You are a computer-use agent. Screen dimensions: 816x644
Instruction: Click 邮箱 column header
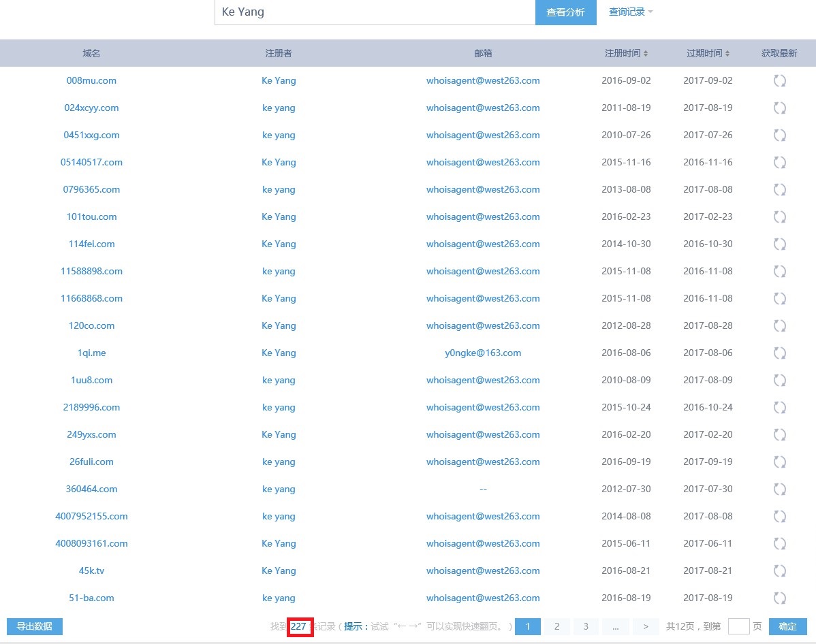(483, 53)
